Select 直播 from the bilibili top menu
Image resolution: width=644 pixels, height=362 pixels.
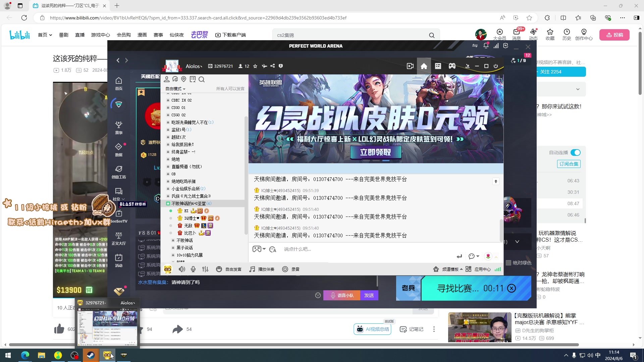[79, 35]
